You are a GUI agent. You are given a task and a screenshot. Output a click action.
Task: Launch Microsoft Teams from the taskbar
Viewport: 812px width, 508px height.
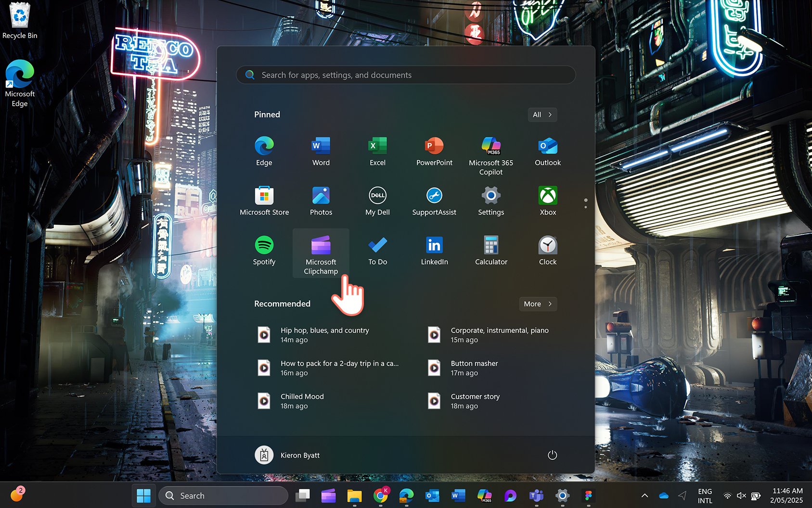[536, 495]
